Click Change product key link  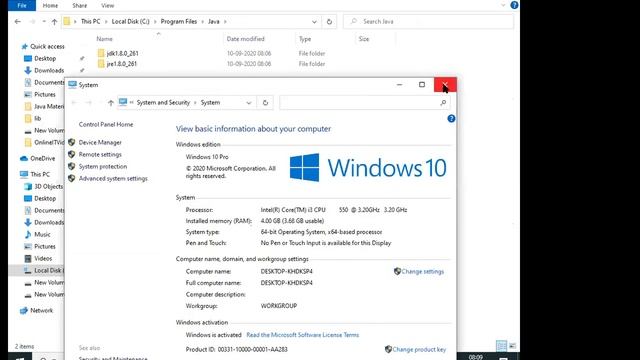coord(419,349)
